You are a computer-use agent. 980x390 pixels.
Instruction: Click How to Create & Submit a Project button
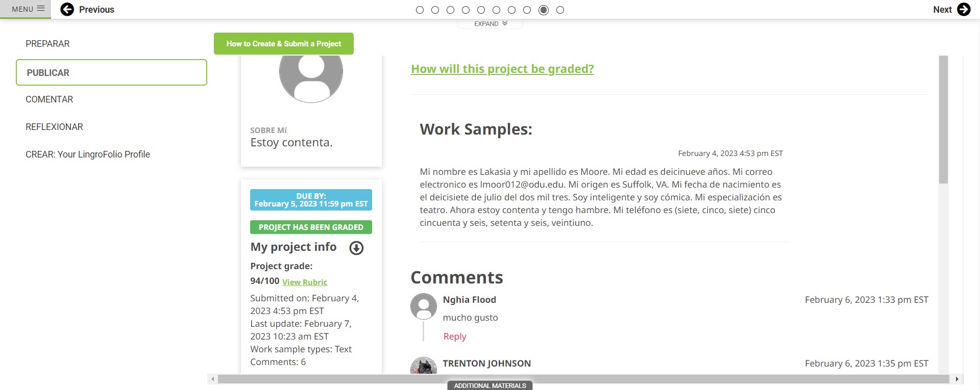click(x=284, y=44)
